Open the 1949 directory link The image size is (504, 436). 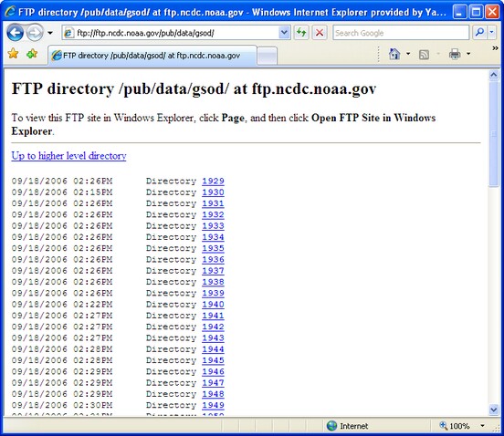pyautogui.click(x=213, y=406)
